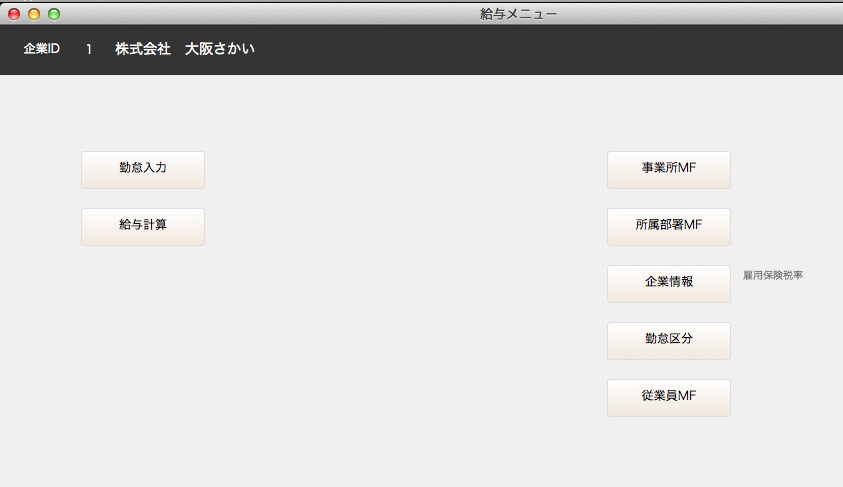This screenshot has width=843, height=487.
Task: Zoom the window with the green button
Action: click(54, 14)
